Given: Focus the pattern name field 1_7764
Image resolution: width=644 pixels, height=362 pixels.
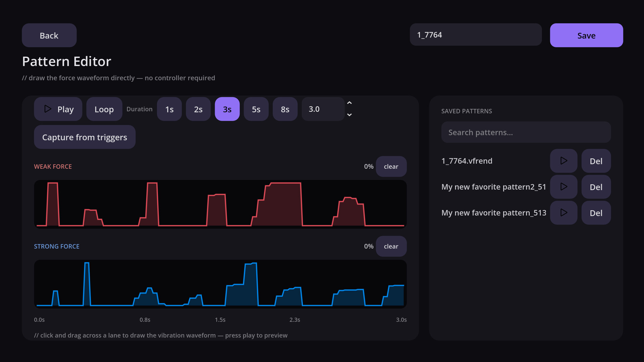Looking at the screenshot, I should 476,35.
